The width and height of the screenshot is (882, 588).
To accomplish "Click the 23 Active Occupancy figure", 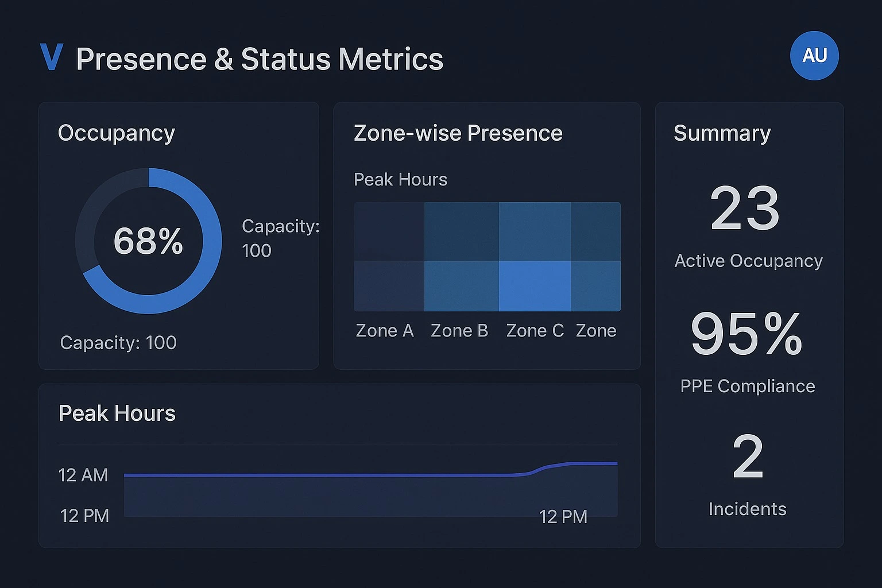I will click(745, 208).
